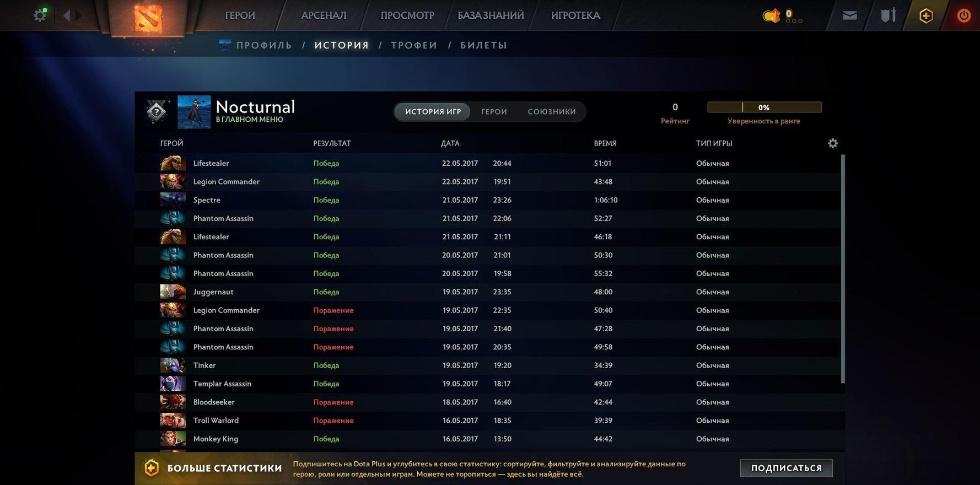
Task: Click the unranked medal badge icon
Action: [x=157, y=111]
